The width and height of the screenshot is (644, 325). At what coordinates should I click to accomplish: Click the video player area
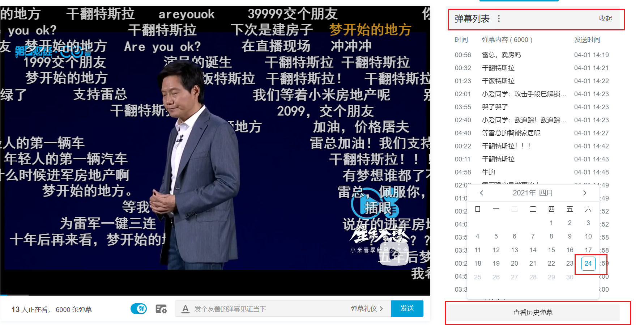point(215,150)
